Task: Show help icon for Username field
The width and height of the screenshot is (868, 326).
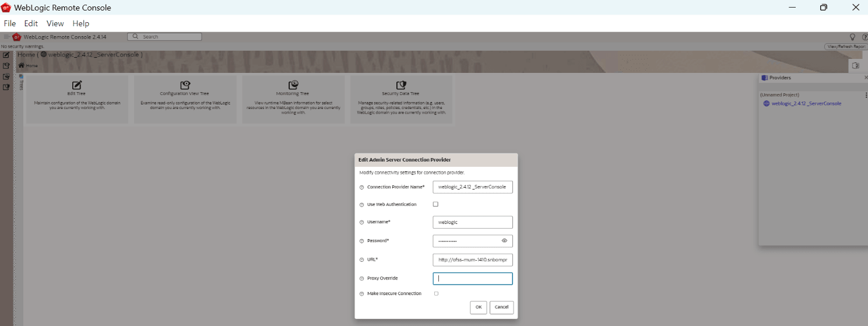Action: click(x=361, y=222)
